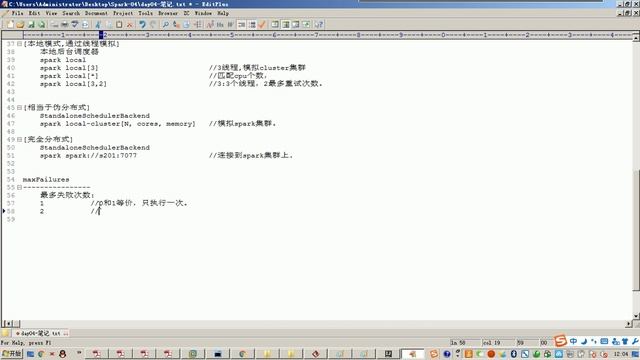
Task: Click the Sogou S input method icon
Action: coord(560,340)
